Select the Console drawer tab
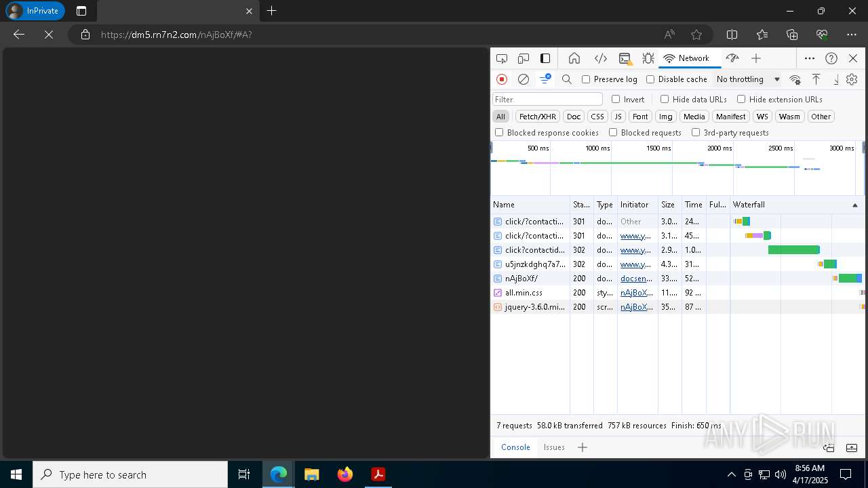 515,447
